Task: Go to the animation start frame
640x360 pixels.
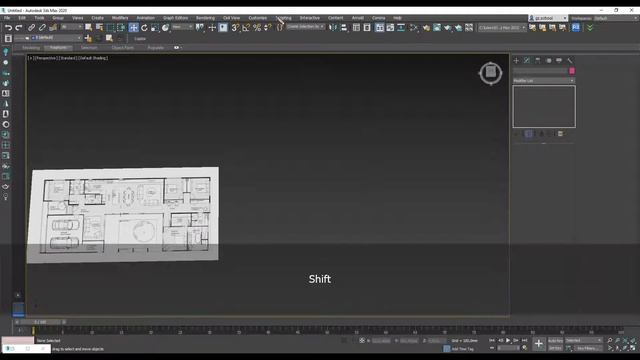Action: click(x=492, y=340)
